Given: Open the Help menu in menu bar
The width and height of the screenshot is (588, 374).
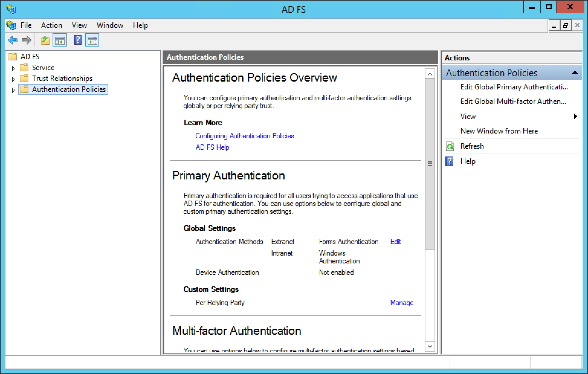Looking at the screenshot, I should 141,25.
